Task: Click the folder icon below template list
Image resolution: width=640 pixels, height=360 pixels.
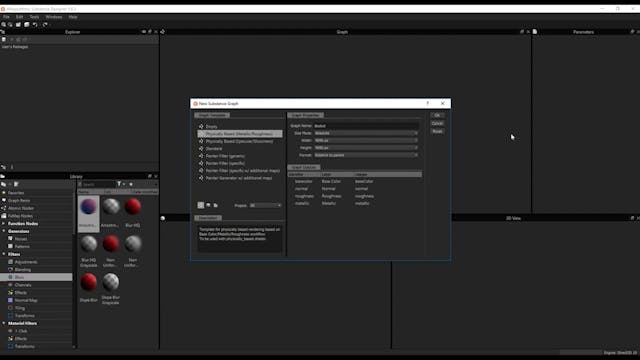Action: (216, 205)
